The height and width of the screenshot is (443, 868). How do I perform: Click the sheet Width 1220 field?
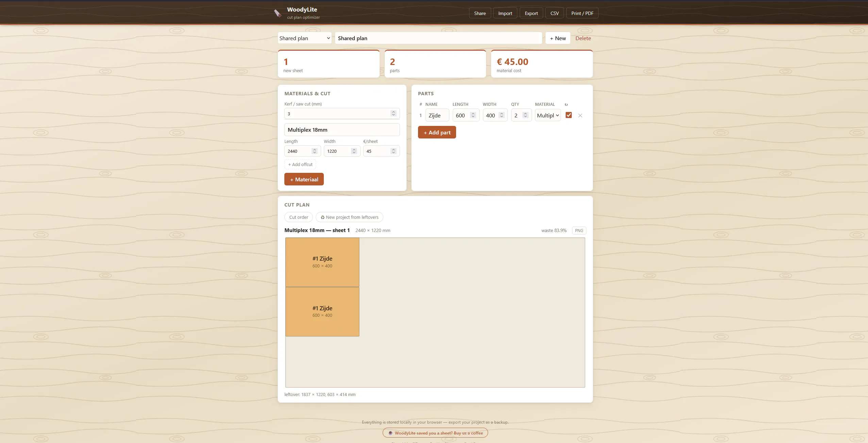342,151
